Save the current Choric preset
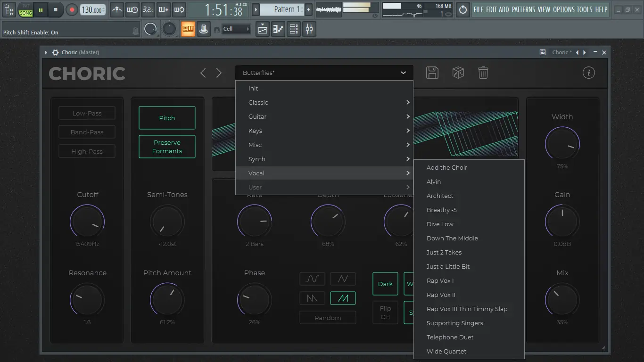This screenshot has width=644, height=362. (x=432, y=73)
